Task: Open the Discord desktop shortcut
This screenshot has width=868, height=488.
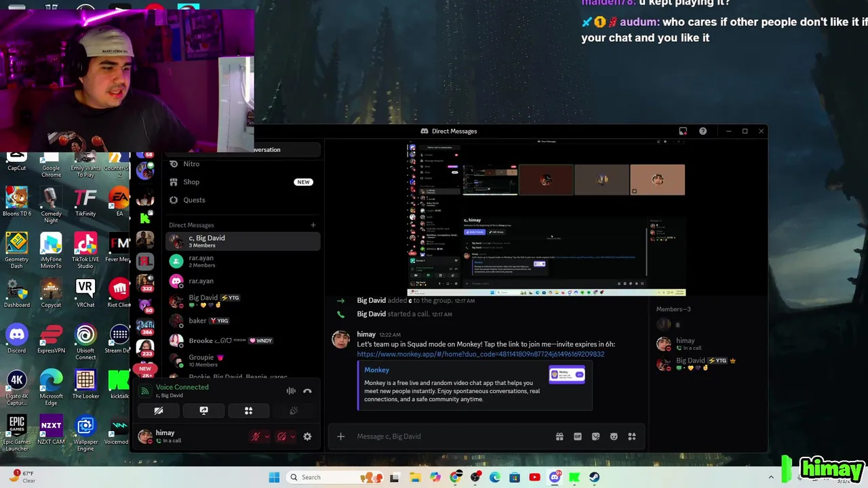Action: [17, 339]
